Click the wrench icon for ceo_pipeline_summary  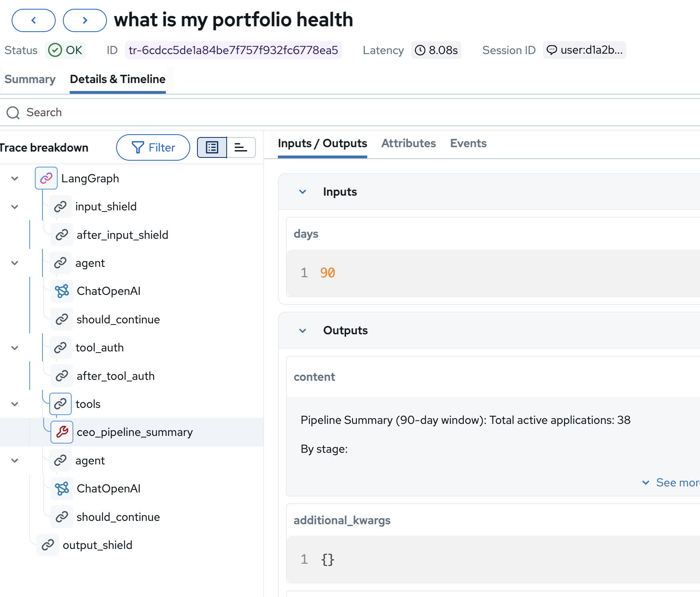62,432
